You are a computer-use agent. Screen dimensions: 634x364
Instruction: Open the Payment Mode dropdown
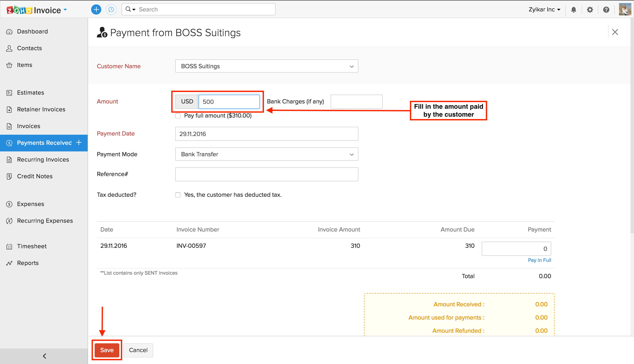pyautogui.click(x=267, y=154)
